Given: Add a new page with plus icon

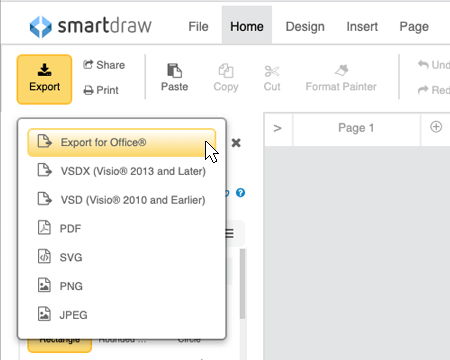Looking at the screenshot, I should tap(436, 127).
